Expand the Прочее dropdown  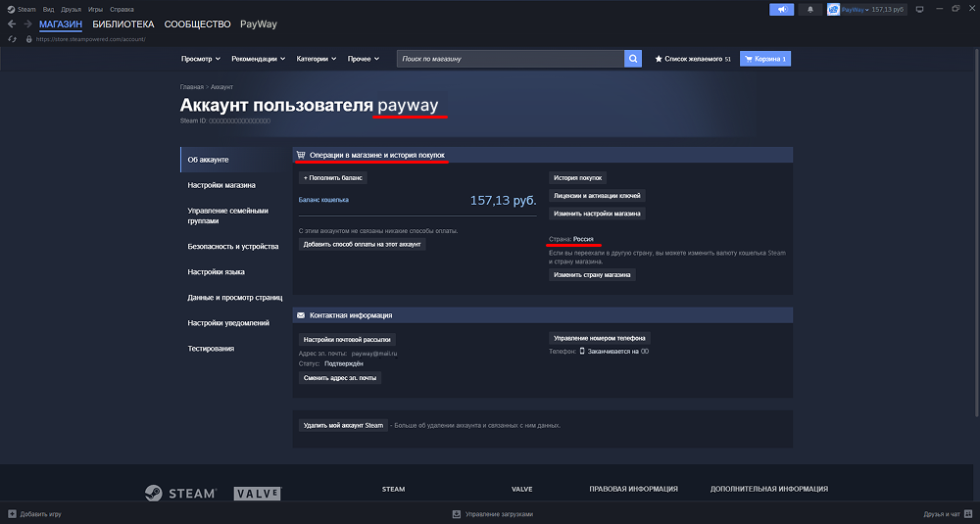pos(364,59)
